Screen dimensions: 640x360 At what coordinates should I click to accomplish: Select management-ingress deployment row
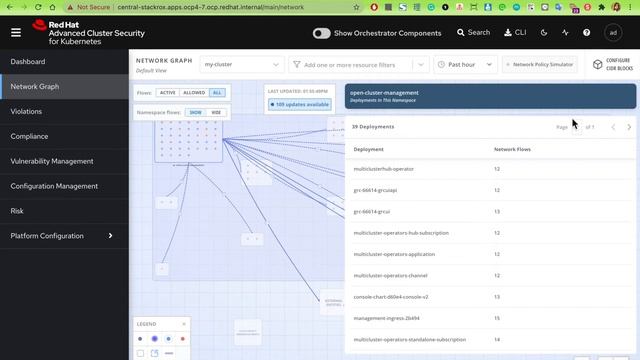coord(490,318)
